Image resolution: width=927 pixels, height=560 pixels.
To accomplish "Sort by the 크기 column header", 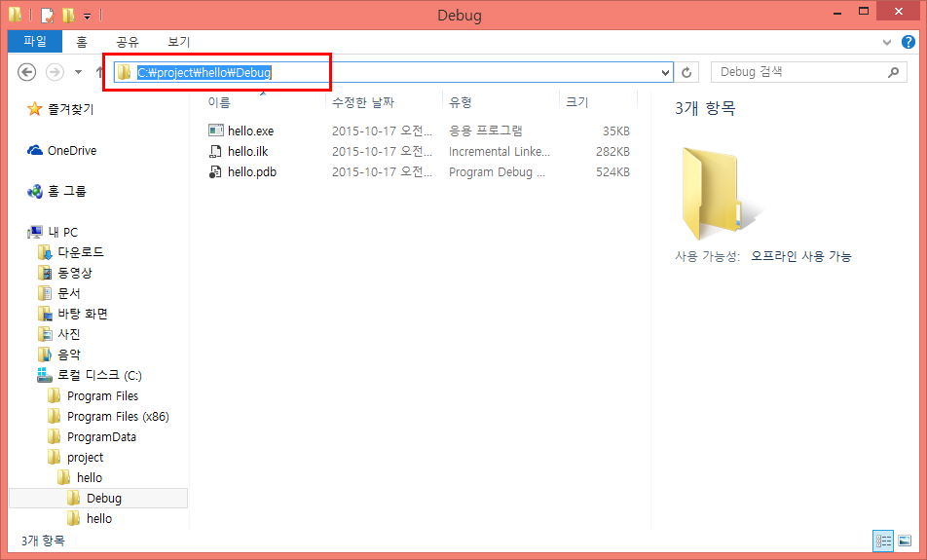I will [577, 102].
